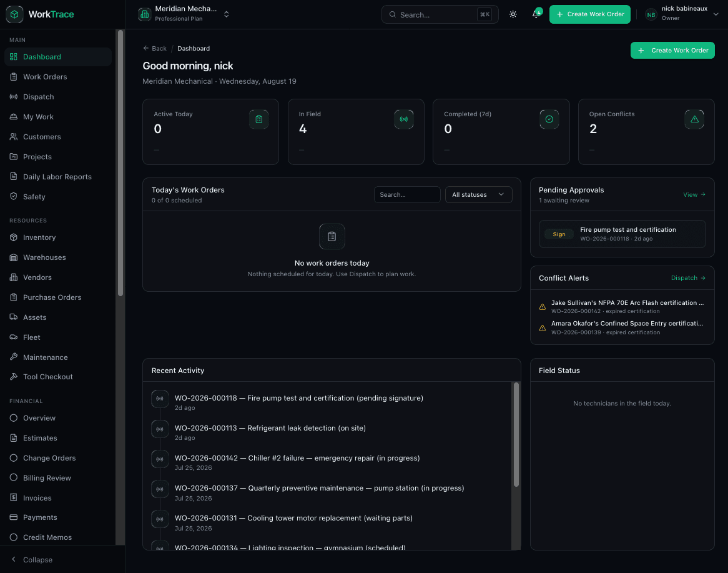
Task: Toggle the light/dark theme sun icon
Action: tap(513, 14)
